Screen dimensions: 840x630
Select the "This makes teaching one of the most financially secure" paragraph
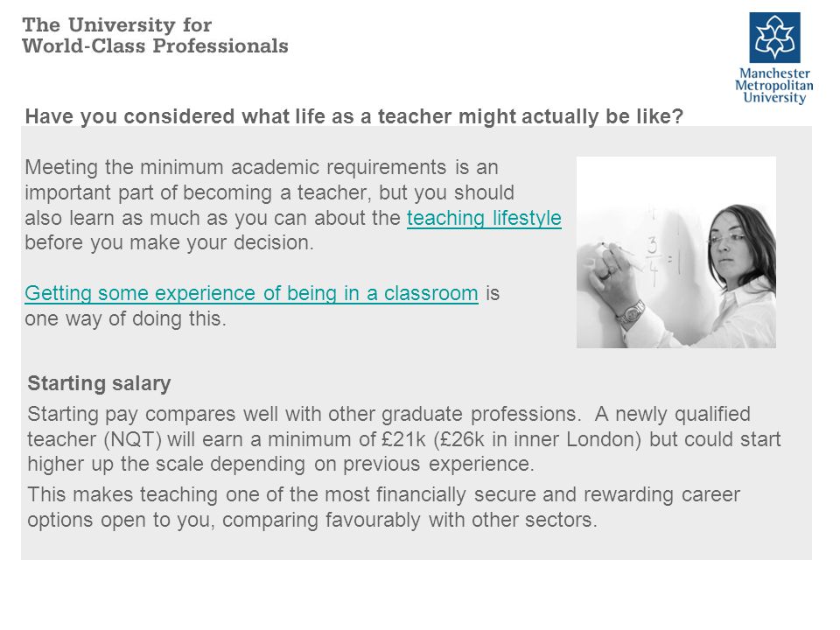point(383,507)
